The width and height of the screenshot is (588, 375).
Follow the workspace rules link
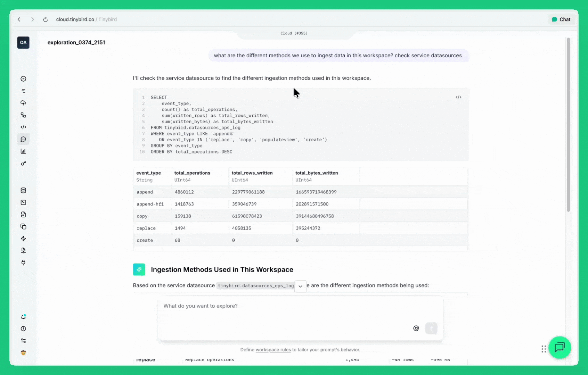[x=273, y=350]
